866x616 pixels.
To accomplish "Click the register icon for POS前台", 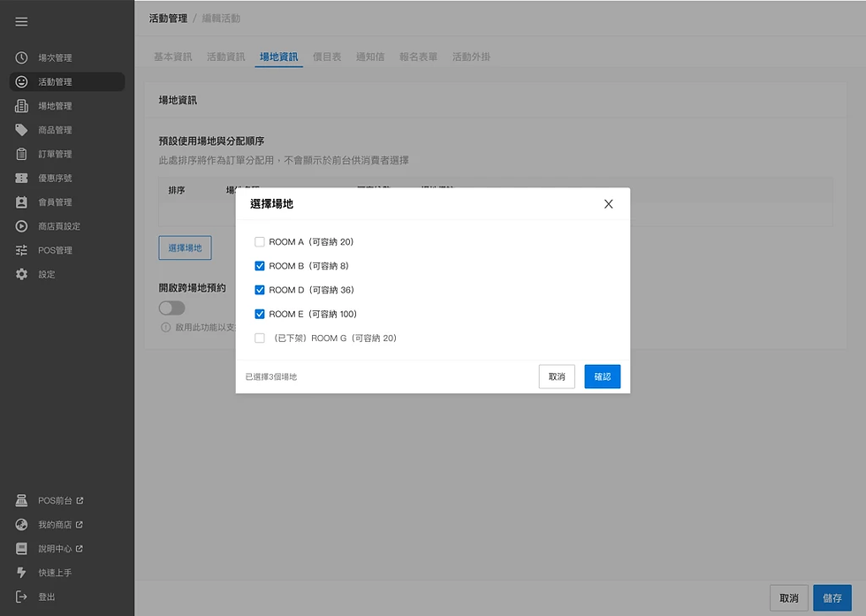I will [21, 500].
